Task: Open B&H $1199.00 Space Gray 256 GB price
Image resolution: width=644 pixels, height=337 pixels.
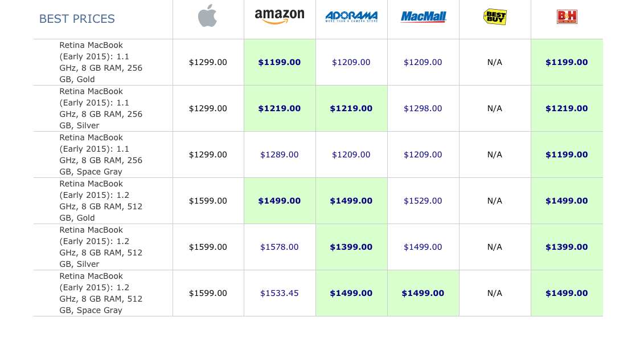Action: (567, 155)
